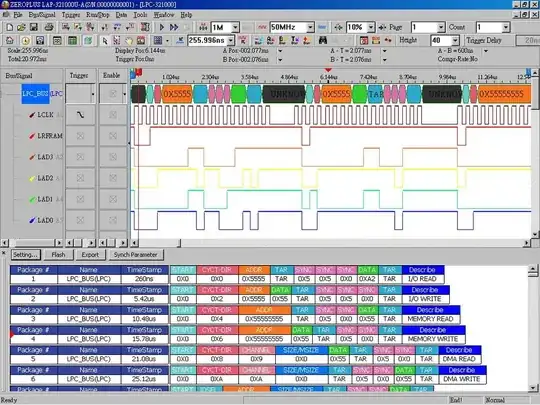Open a file with the folder icon
540x405 pixels.
(x=21, y=27)
